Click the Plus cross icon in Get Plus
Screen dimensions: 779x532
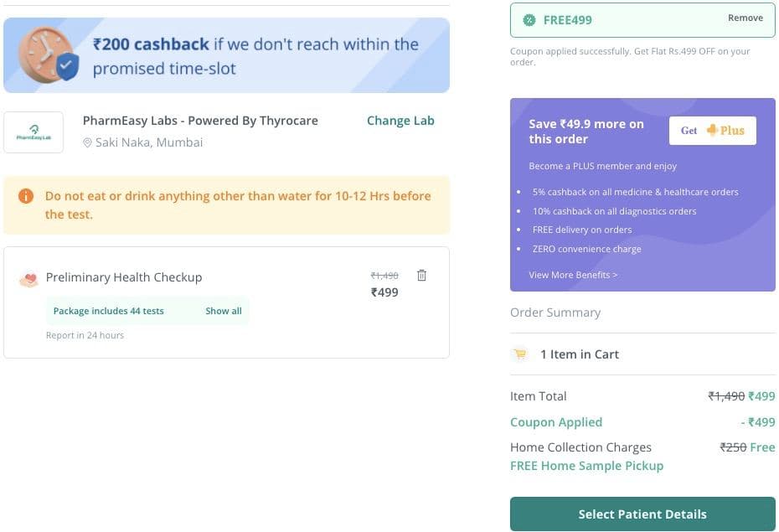[712, 130]
